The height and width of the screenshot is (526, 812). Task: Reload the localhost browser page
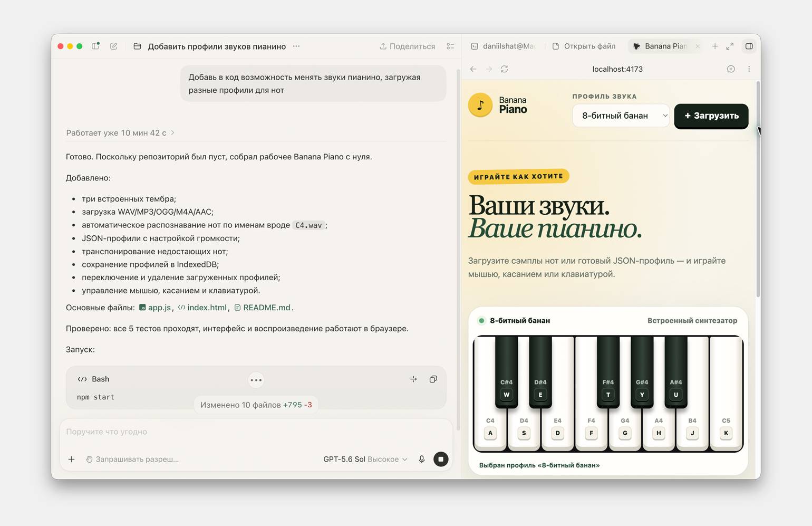505,69
